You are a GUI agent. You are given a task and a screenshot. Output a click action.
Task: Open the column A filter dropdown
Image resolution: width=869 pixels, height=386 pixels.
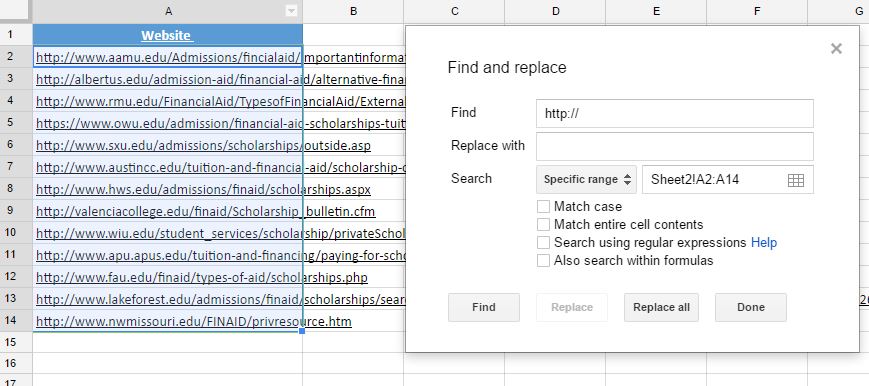point(291,11)
